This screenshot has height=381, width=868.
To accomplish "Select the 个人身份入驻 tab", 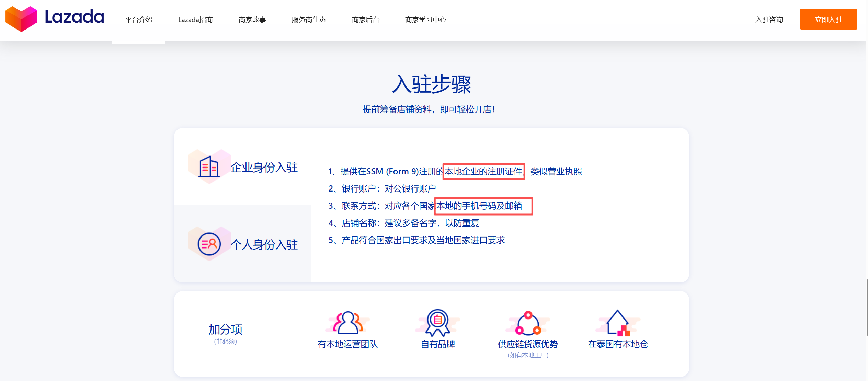I will click(243, 244).
